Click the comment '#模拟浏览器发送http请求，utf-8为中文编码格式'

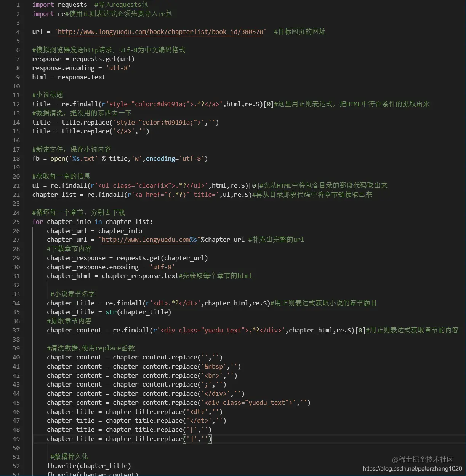pos(109,50)
